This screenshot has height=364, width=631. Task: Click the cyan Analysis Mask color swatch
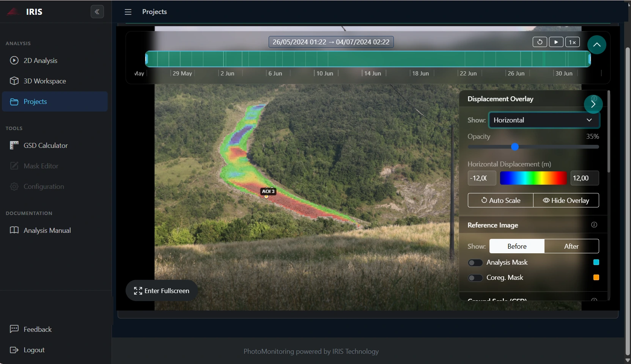pyautogui.click(x=596, y=262)
